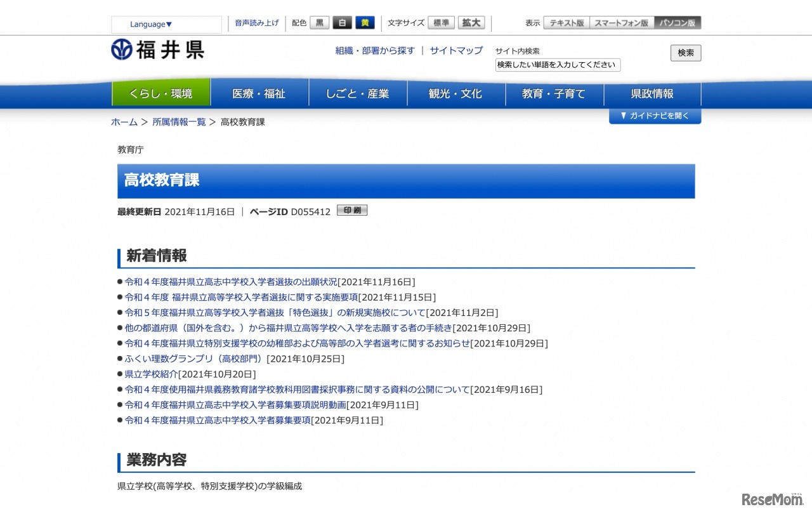
Task: Switch to スマートフォン版 smartphone view
Action: [621, 21]
